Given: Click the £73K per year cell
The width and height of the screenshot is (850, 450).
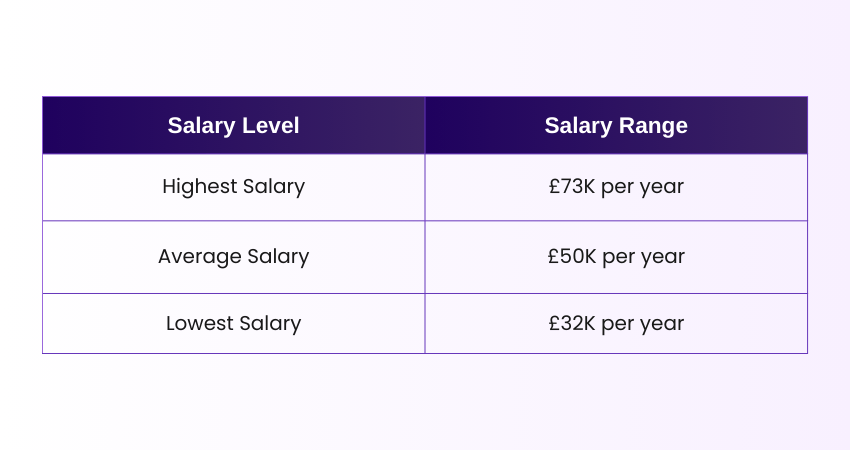Looking at the screenshot, I should pos(616,187).
